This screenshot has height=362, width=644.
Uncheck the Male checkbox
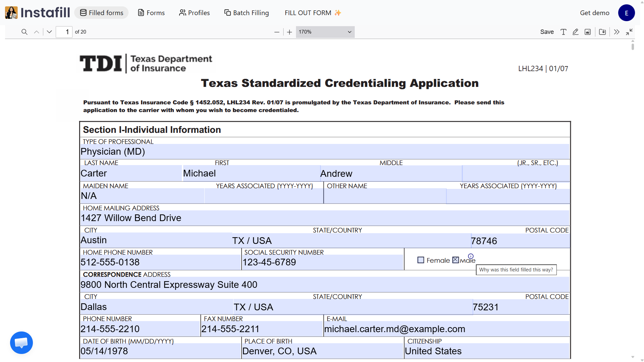point(455,260)
